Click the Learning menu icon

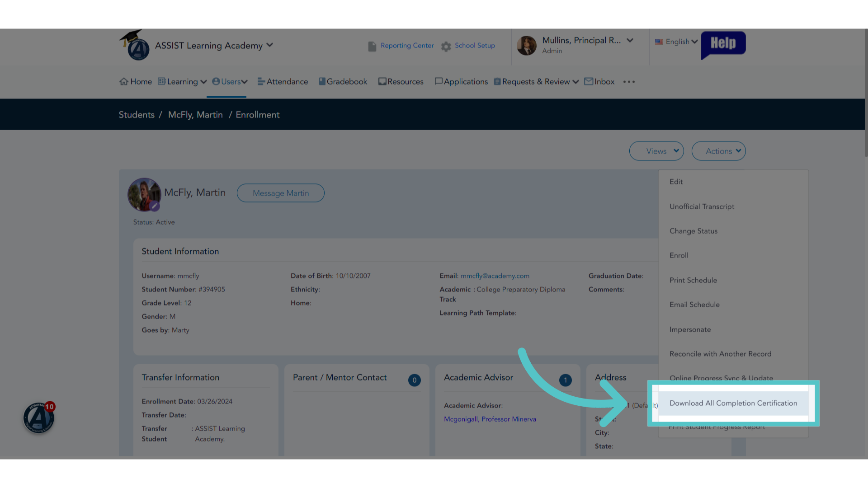click(161, 81)
